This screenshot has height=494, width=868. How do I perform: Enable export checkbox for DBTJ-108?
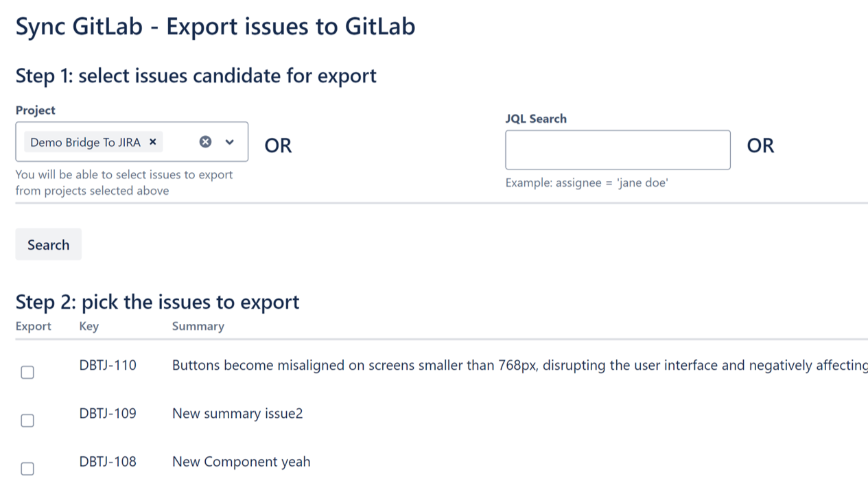point(27,468)
